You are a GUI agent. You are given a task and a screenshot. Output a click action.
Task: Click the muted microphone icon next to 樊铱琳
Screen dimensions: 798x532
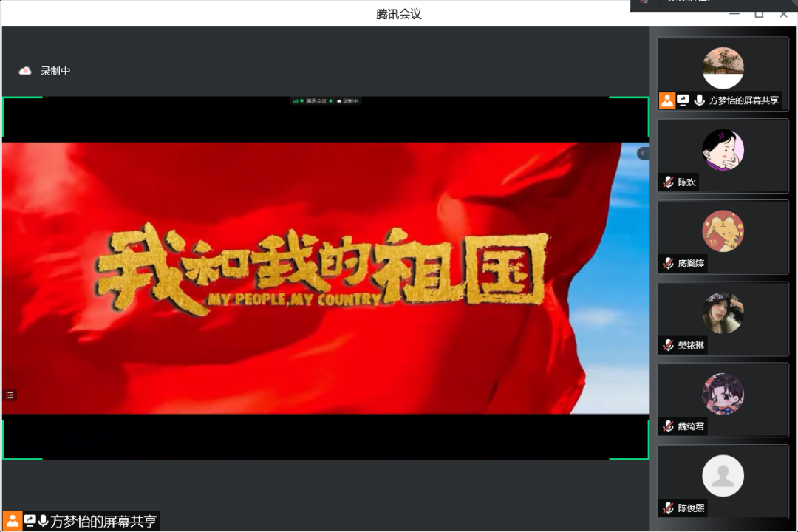coord(668,345)
